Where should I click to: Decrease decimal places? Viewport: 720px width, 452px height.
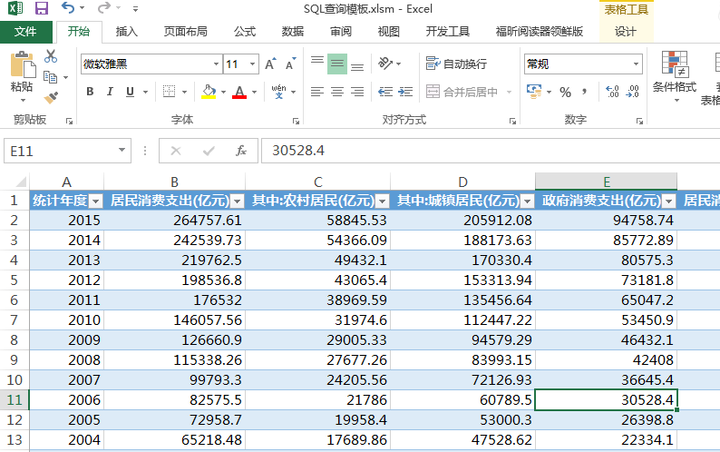[633, 91]
